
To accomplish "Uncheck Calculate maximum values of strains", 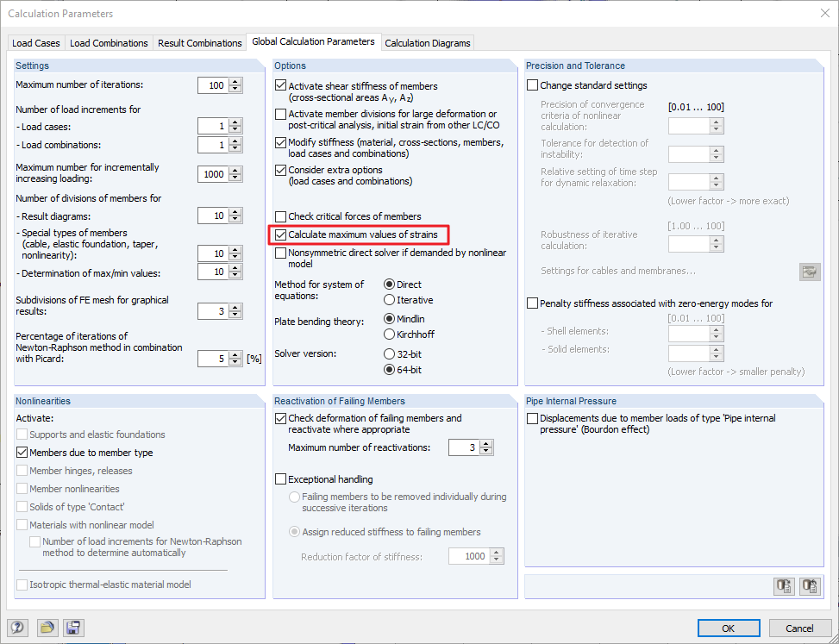I will click(279, 234).
